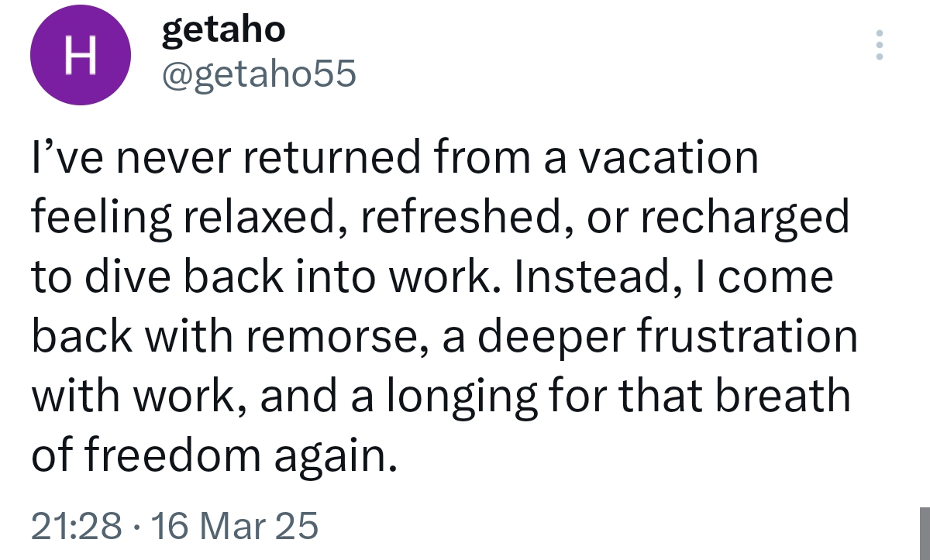Click the 16 Mar 25 date
The height and width of the screenshot is (560, 930).
tap(233, 527)
